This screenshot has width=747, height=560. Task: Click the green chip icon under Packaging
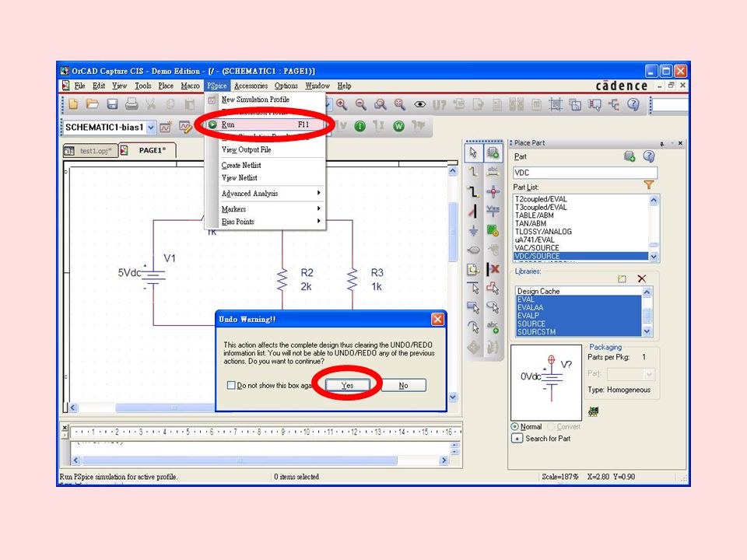pyautogui.click(x=593, y=411)
